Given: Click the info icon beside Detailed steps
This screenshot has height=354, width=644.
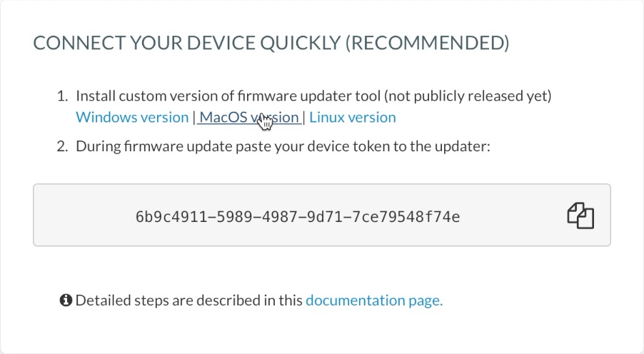Looking at the screenshot, I should (x=66, y=300).
